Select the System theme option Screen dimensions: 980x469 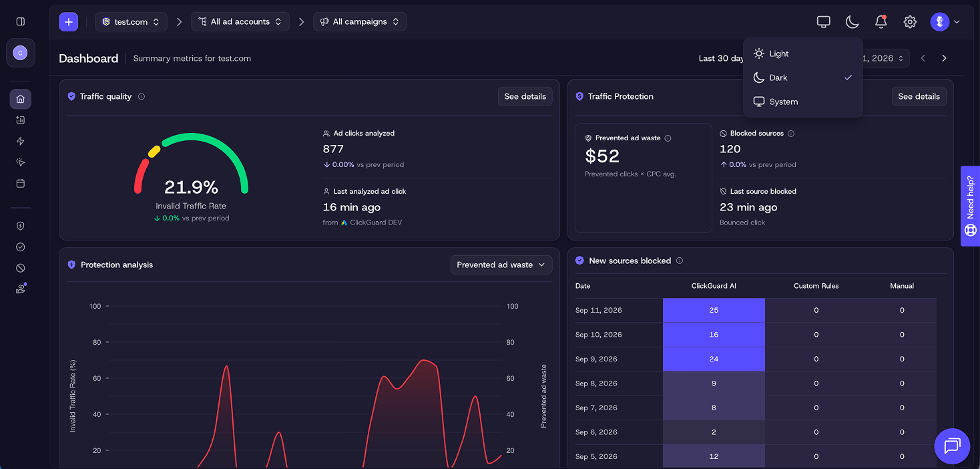803,102
